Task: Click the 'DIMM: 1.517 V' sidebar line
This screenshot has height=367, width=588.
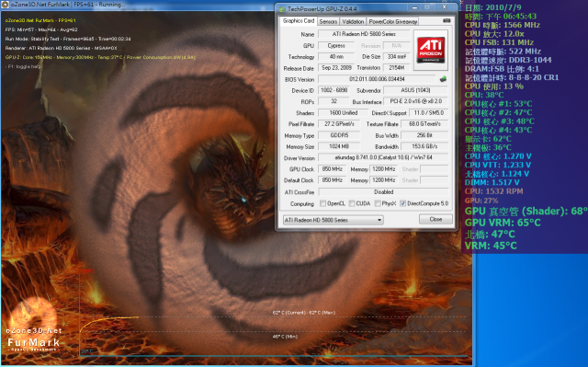Action: (x=492, y=183)
